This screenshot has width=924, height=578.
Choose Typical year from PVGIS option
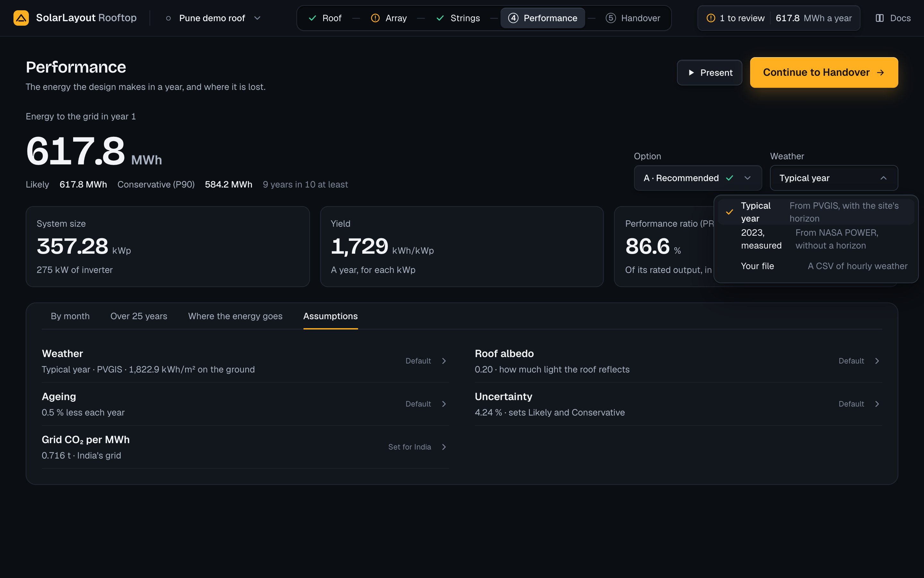pos(816,212)
